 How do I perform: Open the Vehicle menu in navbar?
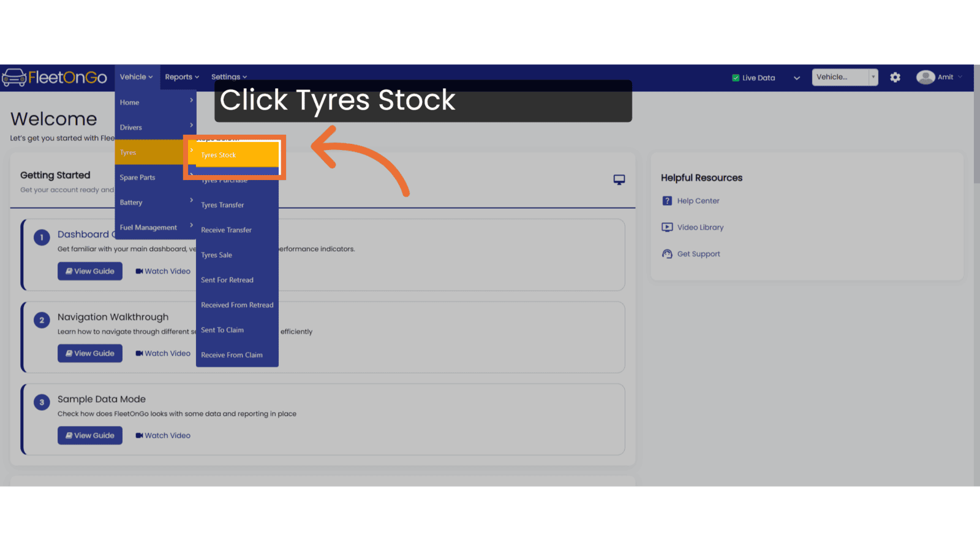click(x=136, y=77)
